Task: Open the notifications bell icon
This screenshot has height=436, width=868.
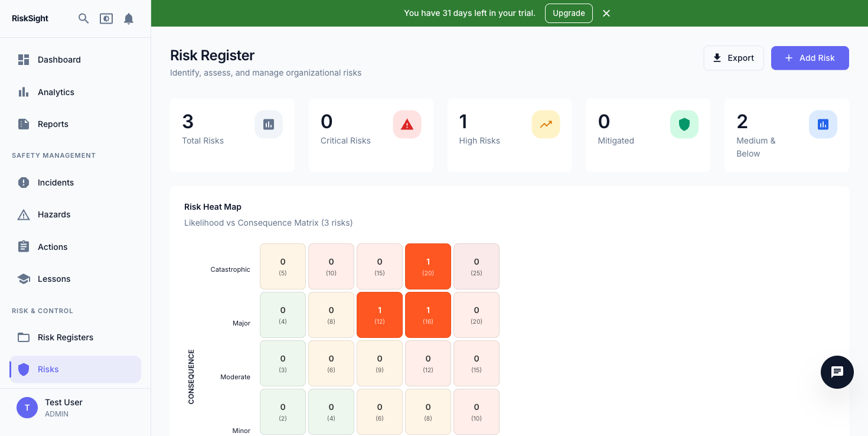Action: pos(129,18)
